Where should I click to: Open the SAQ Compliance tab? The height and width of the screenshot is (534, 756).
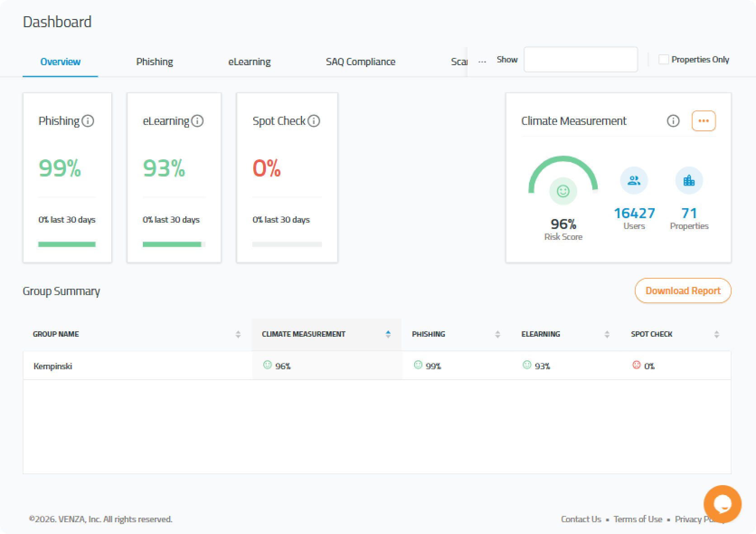360,62
